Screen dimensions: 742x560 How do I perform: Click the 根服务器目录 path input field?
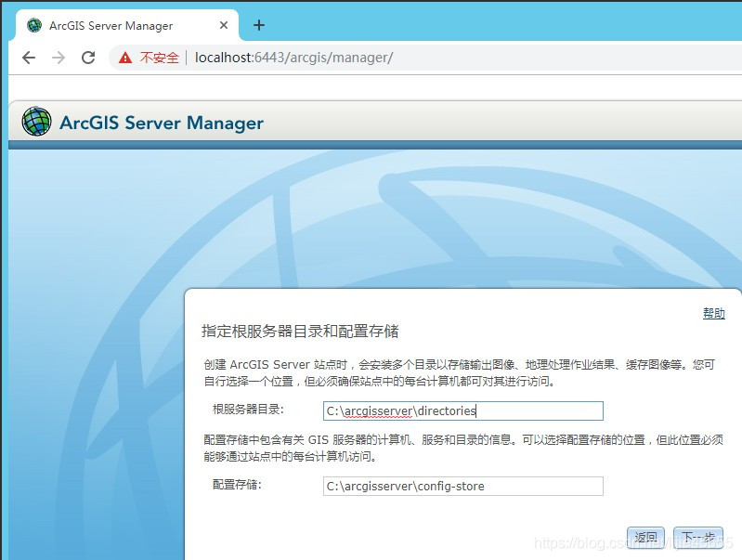point(462,410)
